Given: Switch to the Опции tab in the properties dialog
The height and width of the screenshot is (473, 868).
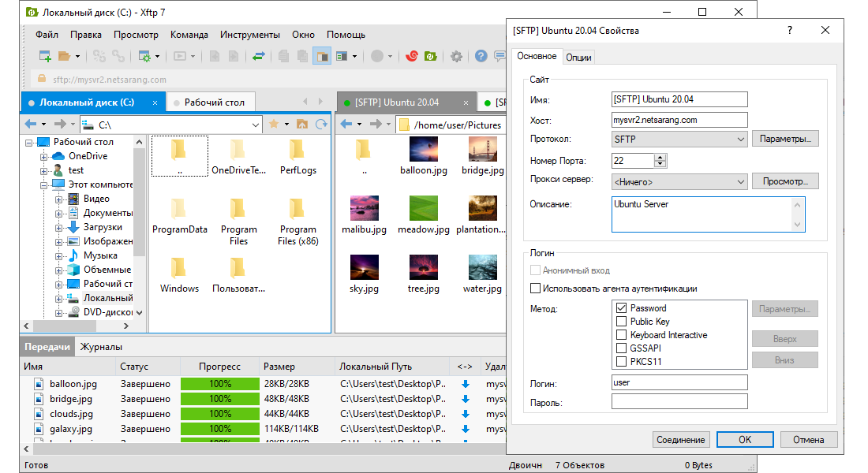Looking at the screenshot, I should click(x=578, y=57).
